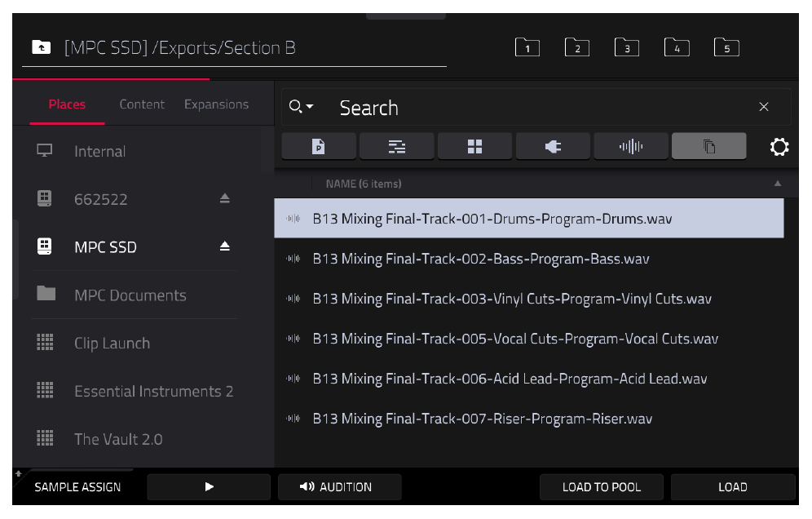Screen dimensions: 812x519
Task: Select Track-001-Drums-Program-Drums.wav
Action: pos(529,218)
